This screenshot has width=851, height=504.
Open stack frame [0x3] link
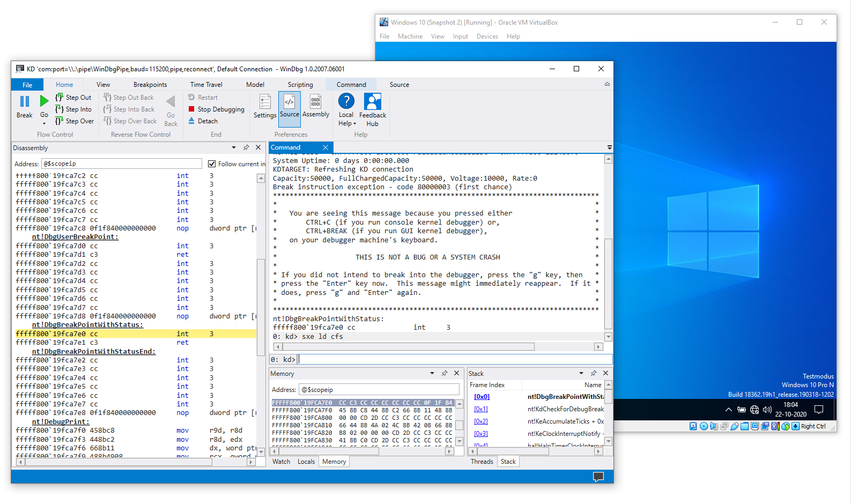click(x=481, y=434)
